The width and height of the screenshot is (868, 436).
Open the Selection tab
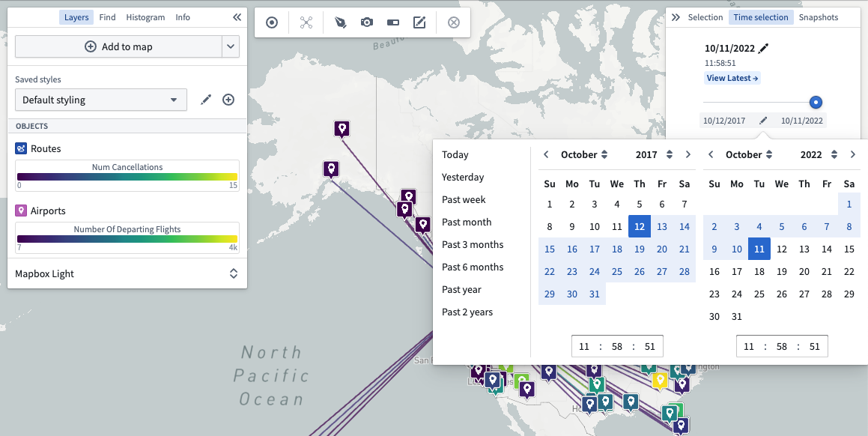(x=705, y=17)
